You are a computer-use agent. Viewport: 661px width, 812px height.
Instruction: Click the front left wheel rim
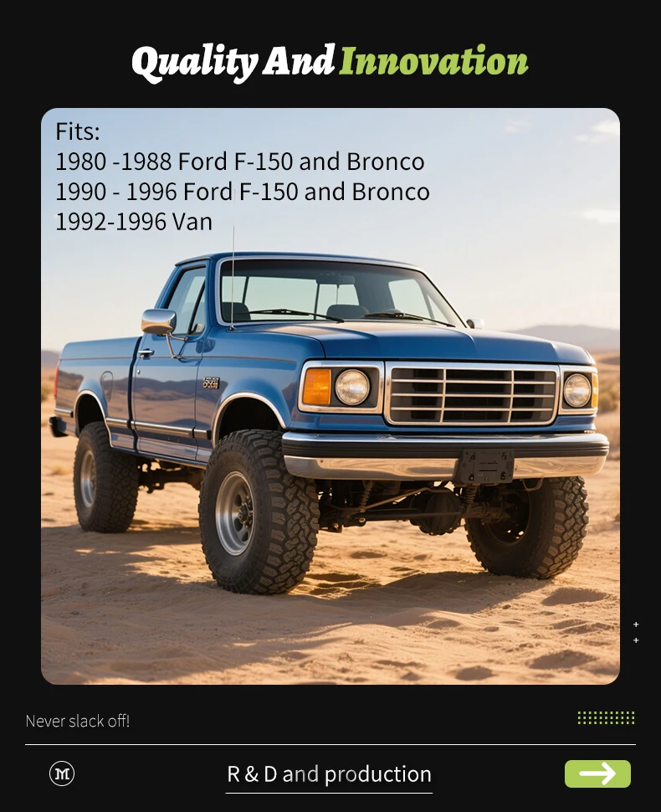pos(235,513)
